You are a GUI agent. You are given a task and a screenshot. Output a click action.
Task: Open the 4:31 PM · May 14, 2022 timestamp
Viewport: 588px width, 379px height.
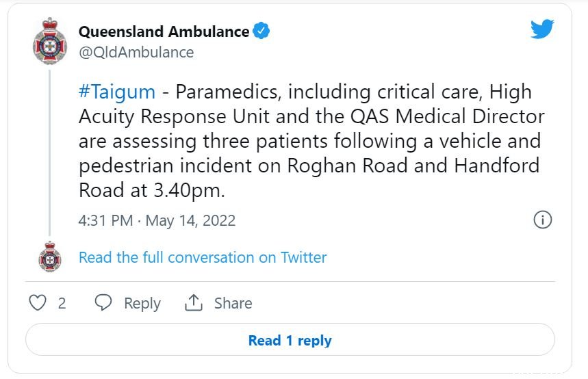click(157, 220)
